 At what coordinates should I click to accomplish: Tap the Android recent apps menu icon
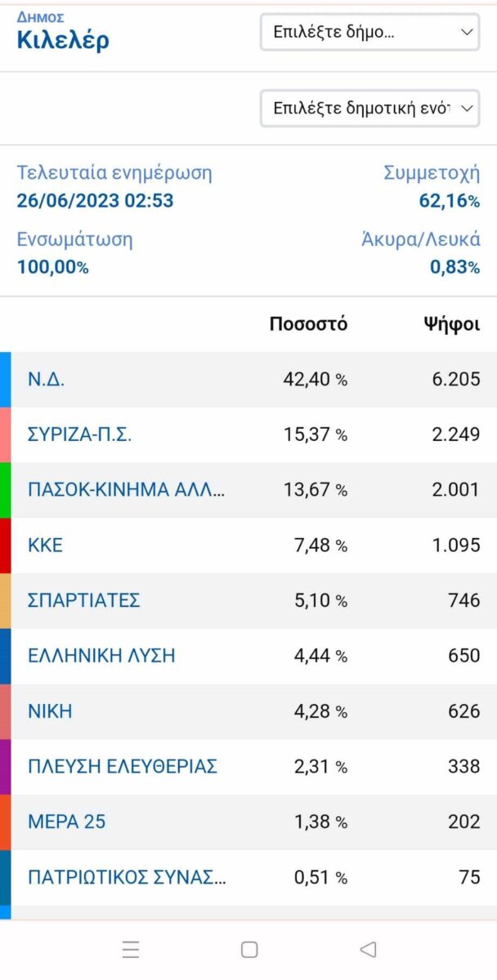pos(131,949)
